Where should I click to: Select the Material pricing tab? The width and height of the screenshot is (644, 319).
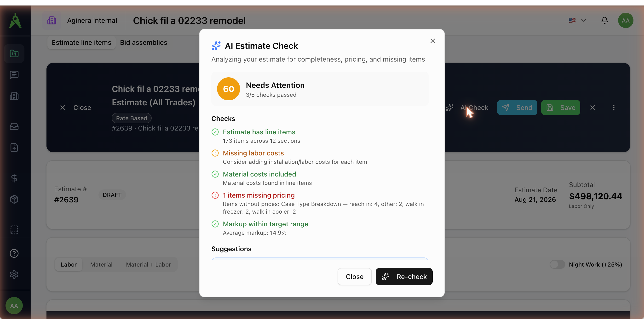[x=101, y=264]
